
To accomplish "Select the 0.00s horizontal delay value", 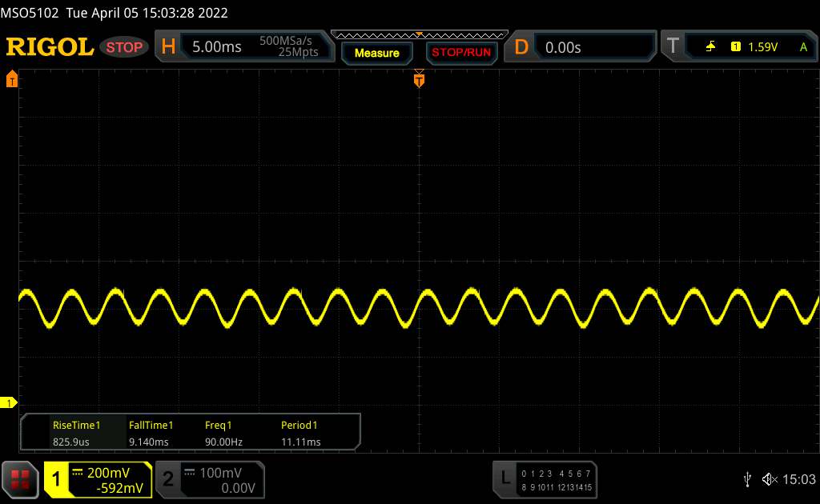I will [x=563, y=47].
